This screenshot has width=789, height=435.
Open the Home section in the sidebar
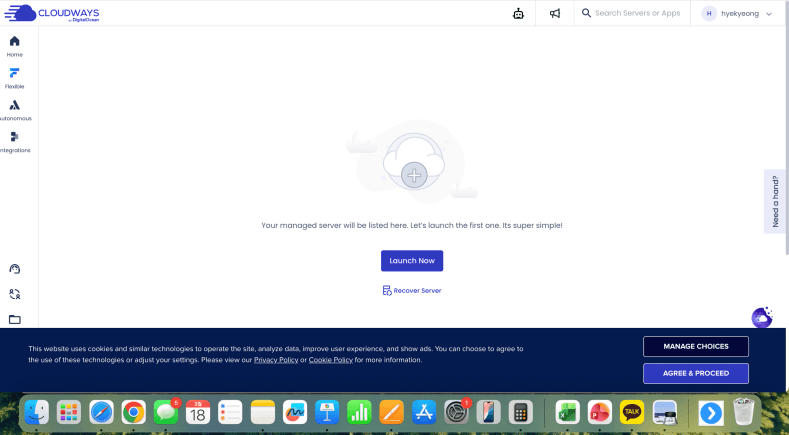click(x=15, y=46)
